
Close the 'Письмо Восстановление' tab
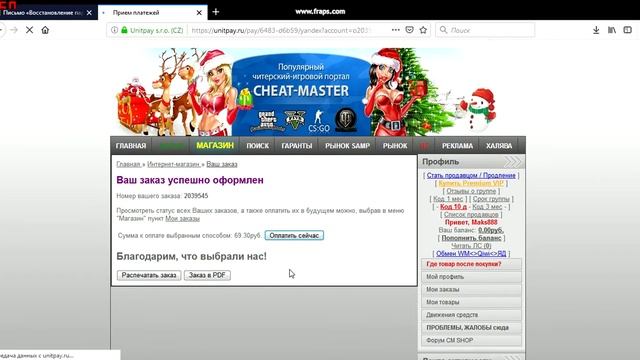[x=89, y=13]
